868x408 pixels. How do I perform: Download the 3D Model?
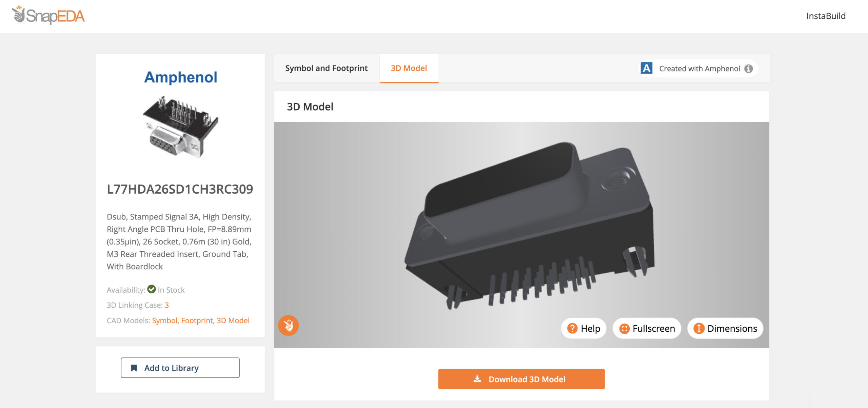(521, 379)
